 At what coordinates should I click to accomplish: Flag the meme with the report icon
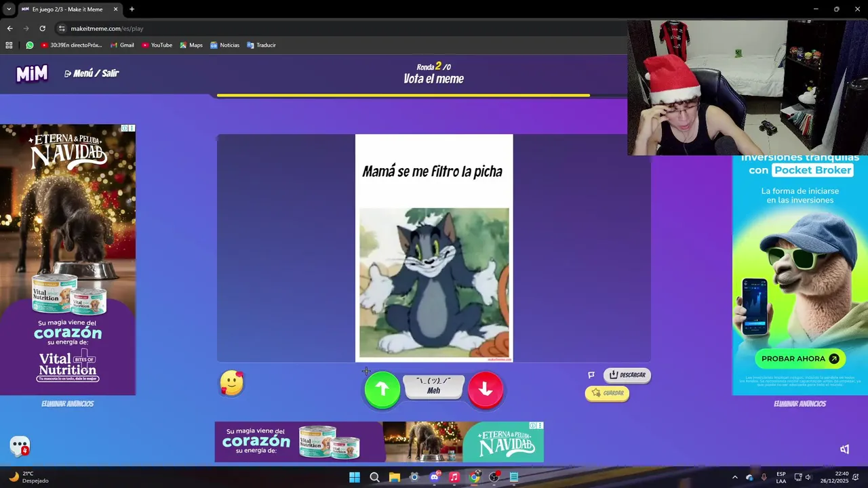591,375
